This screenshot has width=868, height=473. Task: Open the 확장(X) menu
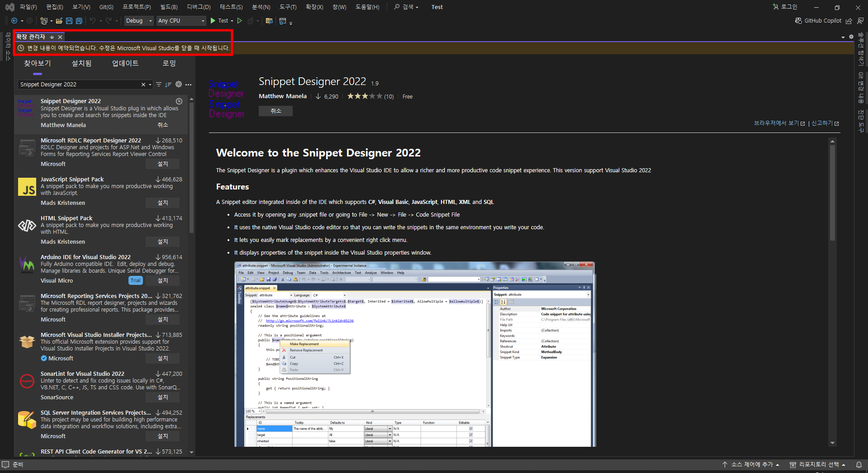tap(314, 7)
